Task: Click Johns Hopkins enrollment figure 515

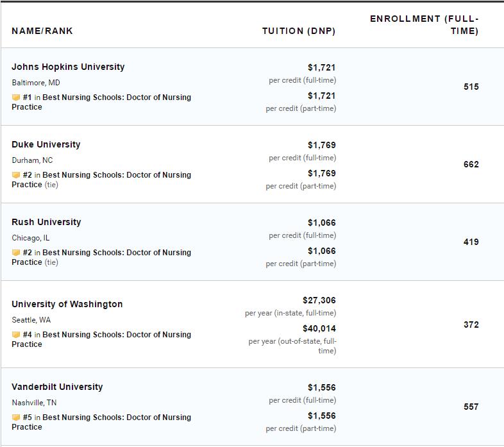Action: click(471, 87)
